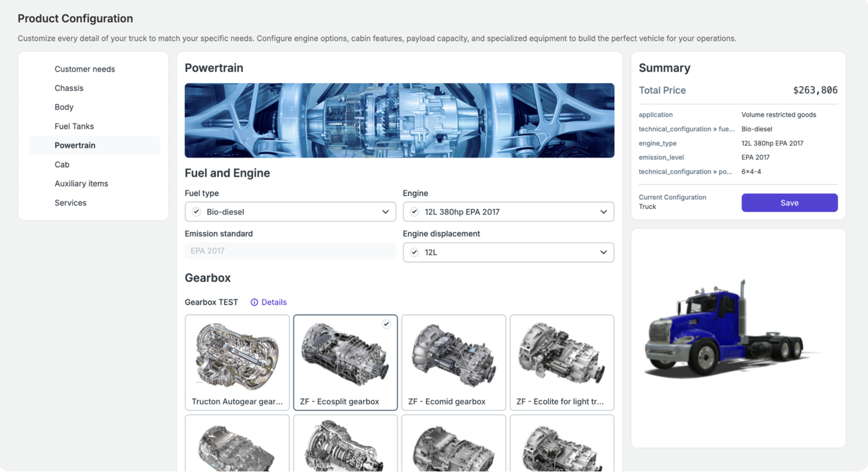The image size is (868, 474).
Task: Switch to the Services section
Action: tap(70, 203)
